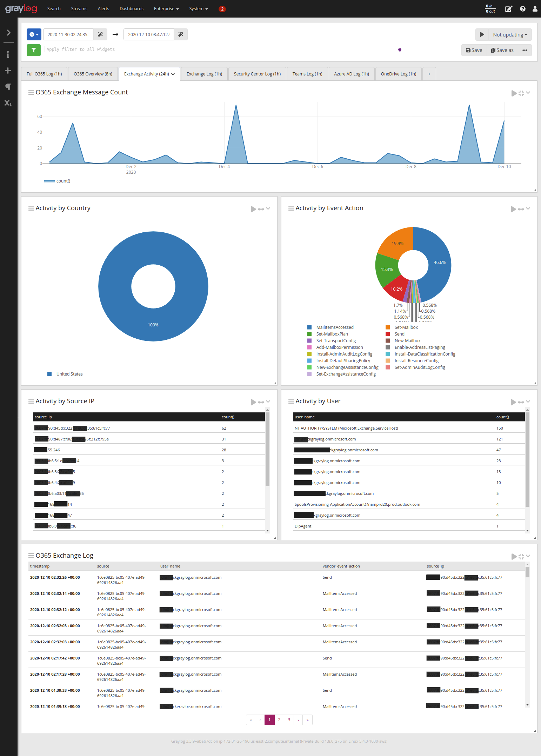Click the end date magic wand icon

click(181, 34)
